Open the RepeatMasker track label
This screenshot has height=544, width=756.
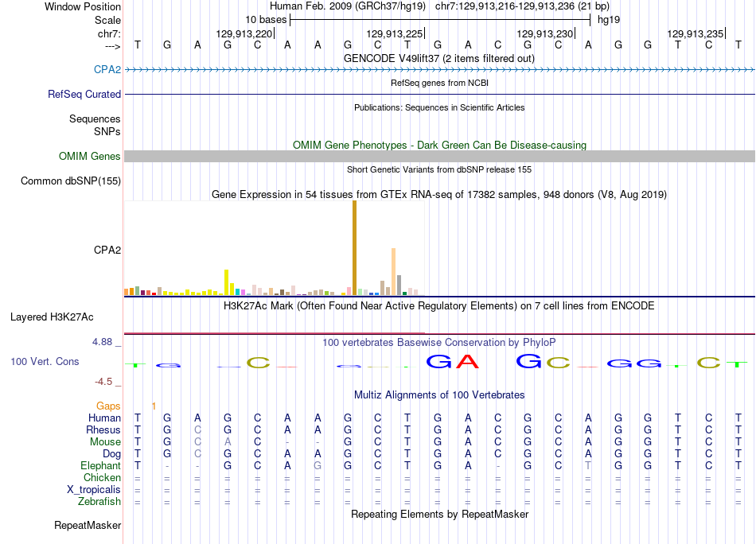click(x=88, y=525)
